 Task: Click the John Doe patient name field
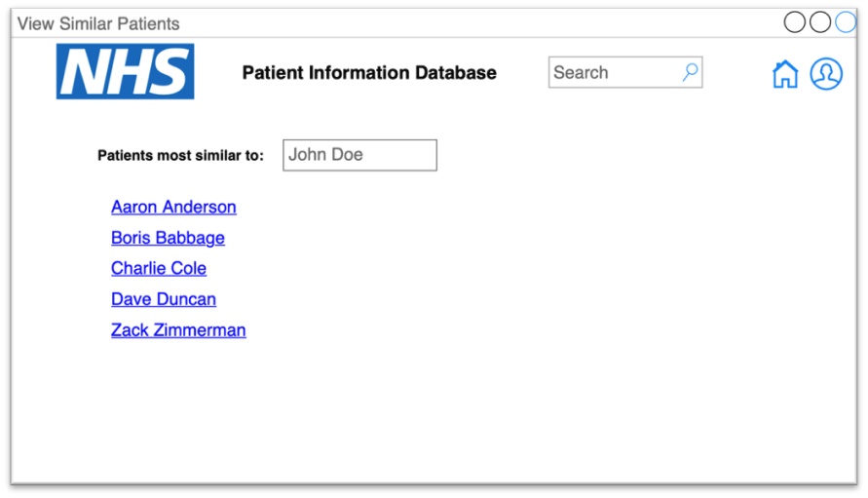pos(359,155)
